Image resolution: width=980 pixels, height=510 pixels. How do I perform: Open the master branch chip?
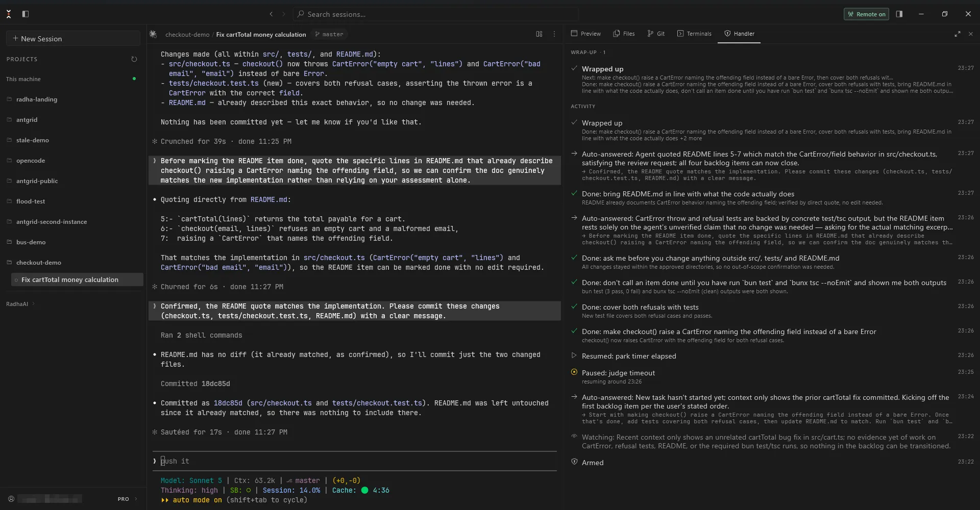329,34
